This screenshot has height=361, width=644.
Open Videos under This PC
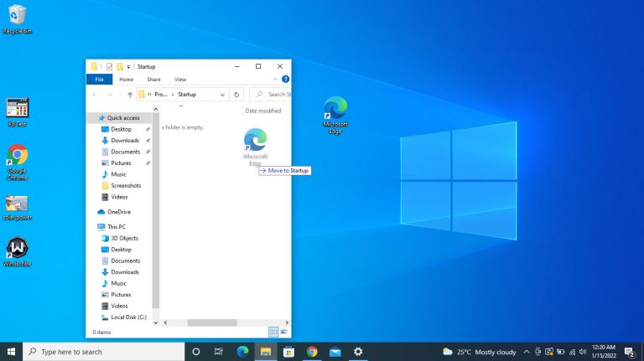tap(120, 306)
